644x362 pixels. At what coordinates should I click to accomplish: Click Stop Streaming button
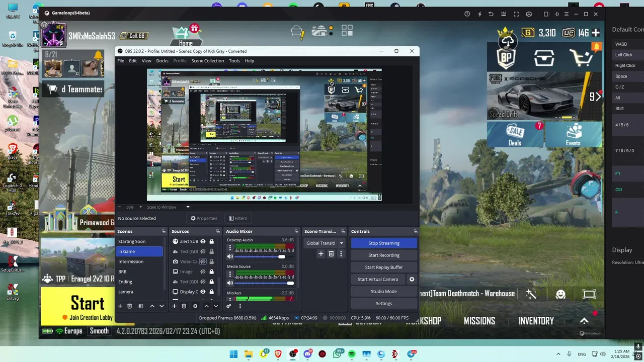pos(384,243)
